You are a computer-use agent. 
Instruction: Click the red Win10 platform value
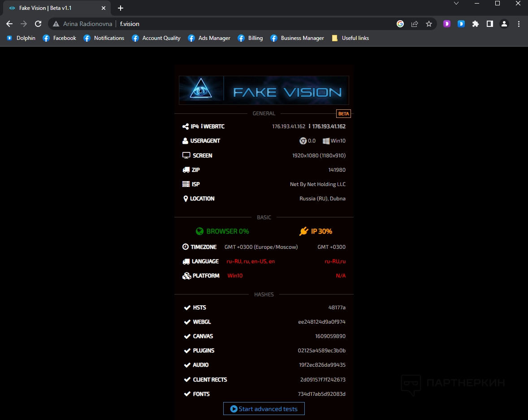(x=235, y=276)
